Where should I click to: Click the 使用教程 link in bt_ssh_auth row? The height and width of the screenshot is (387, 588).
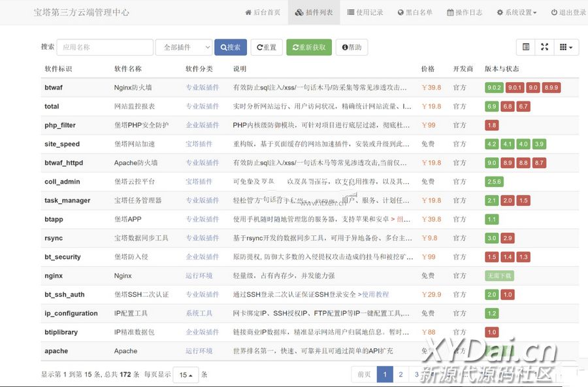pyautogui.click(x=375, y=295)
